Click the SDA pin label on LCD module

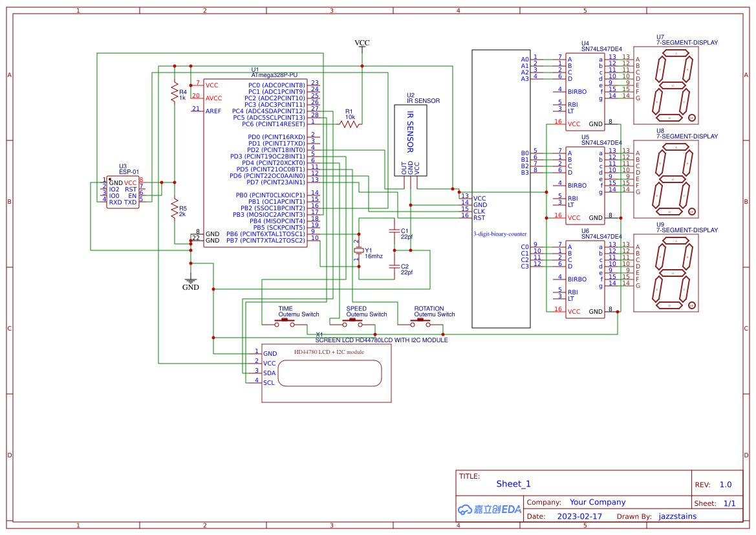coord(270,373)
